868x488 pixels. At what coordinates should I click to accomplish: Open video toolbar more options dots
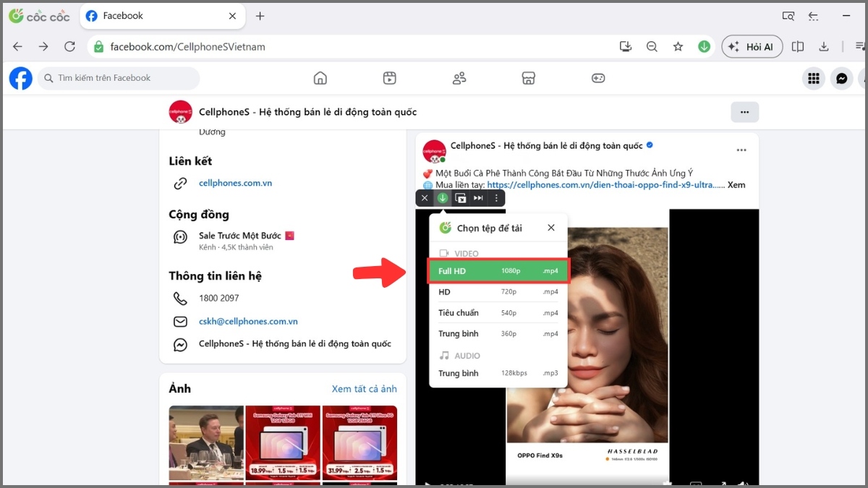(496, 198)
